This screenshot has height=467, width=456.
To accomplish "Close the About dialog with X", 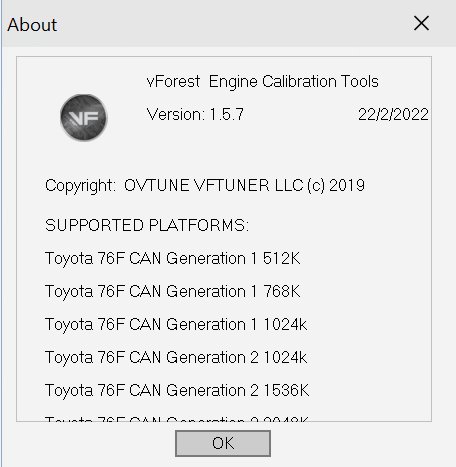I will [421, 23].
